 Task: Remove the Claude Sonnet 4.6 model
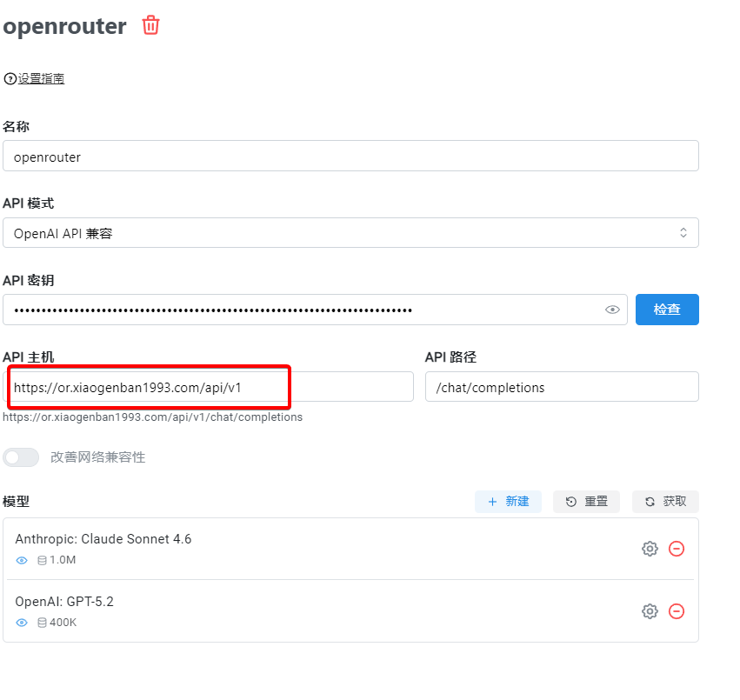[x=677, y=549]
